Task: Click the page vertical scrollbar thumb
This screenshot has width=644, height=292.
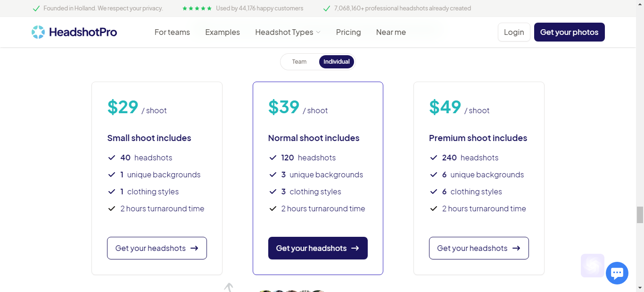Action: point(640,215)
